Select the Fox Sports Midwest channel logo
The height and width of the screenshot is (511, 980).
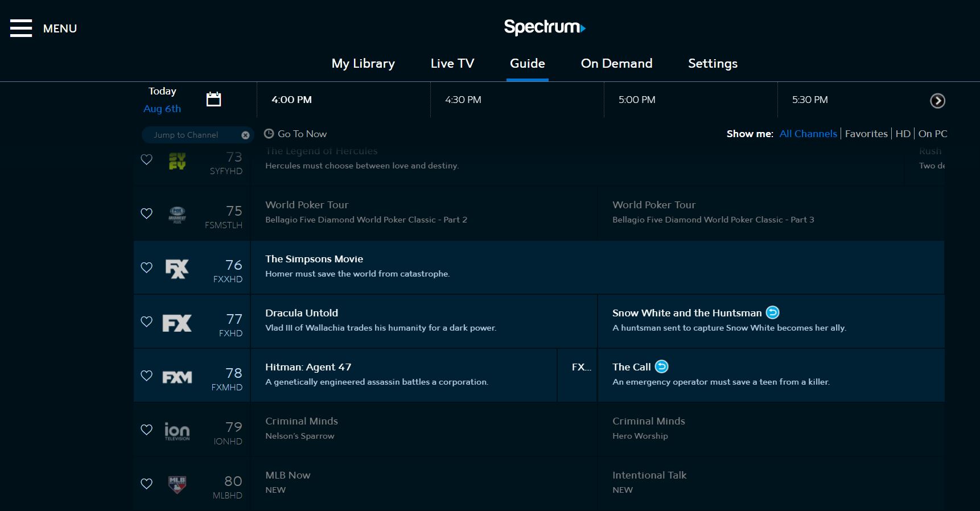point(177,215)
